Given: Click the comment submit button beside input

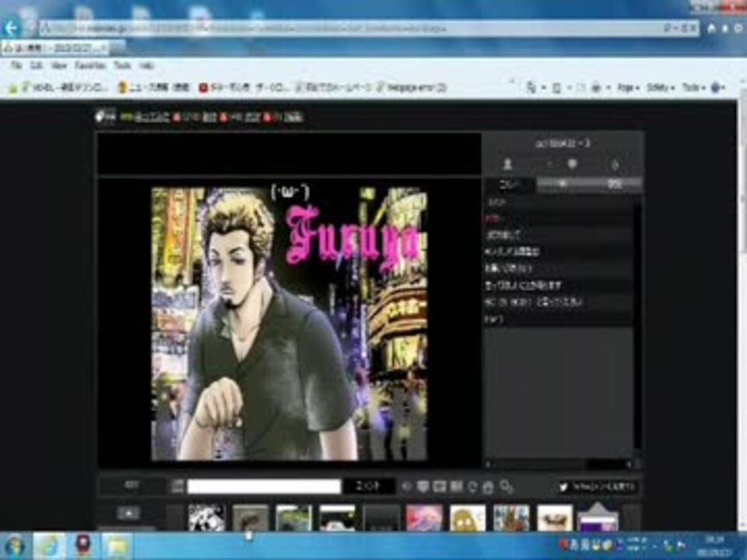Looking at the screenshot, I should tap(369, 486).
